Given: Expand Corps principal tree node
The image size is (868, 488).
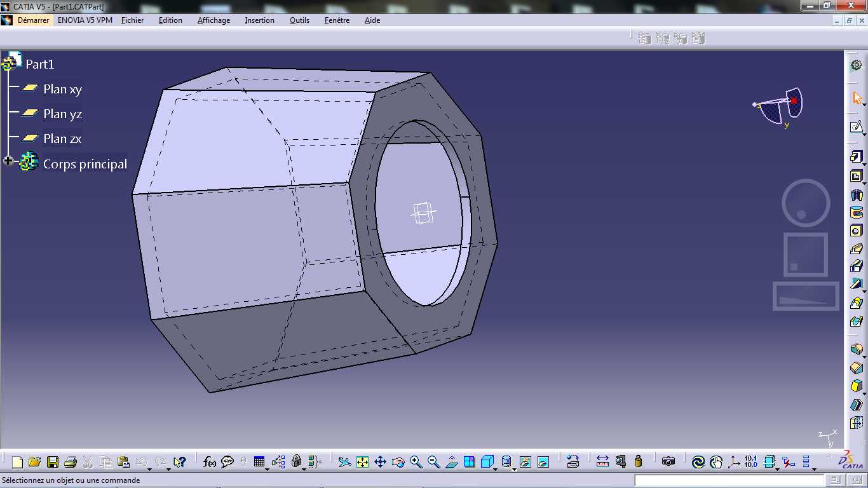Looking at the screenshot, I should coord(8,161).
